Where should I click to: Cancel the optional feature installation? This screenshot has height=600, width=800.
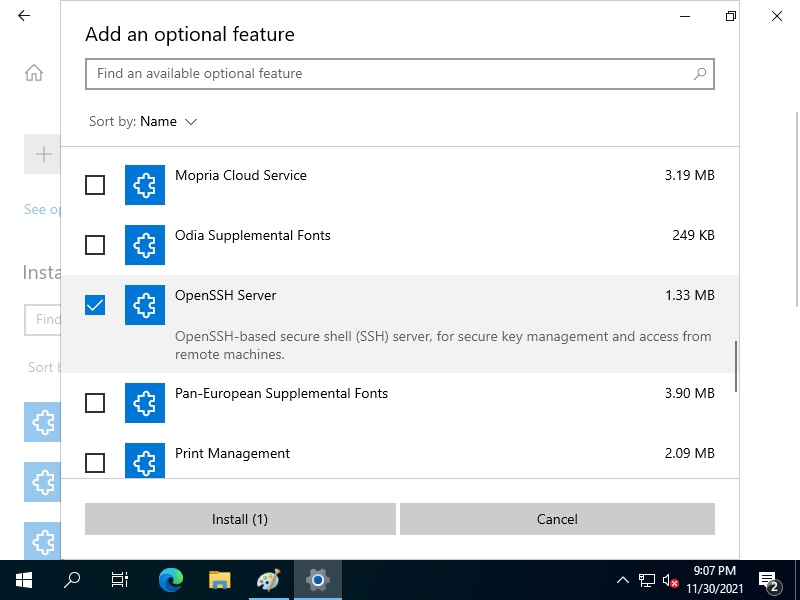(557, 519)
